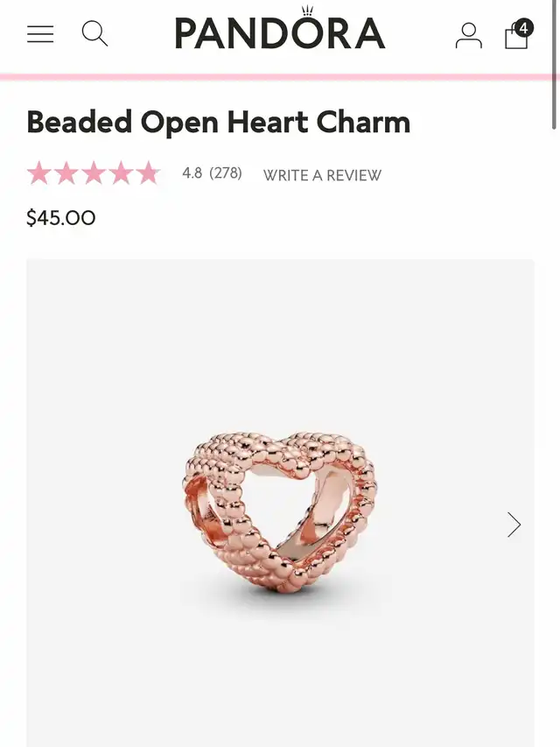Click the crown above the Pandora O
This screenshot has height=747, width=560.
click(308, 11)
